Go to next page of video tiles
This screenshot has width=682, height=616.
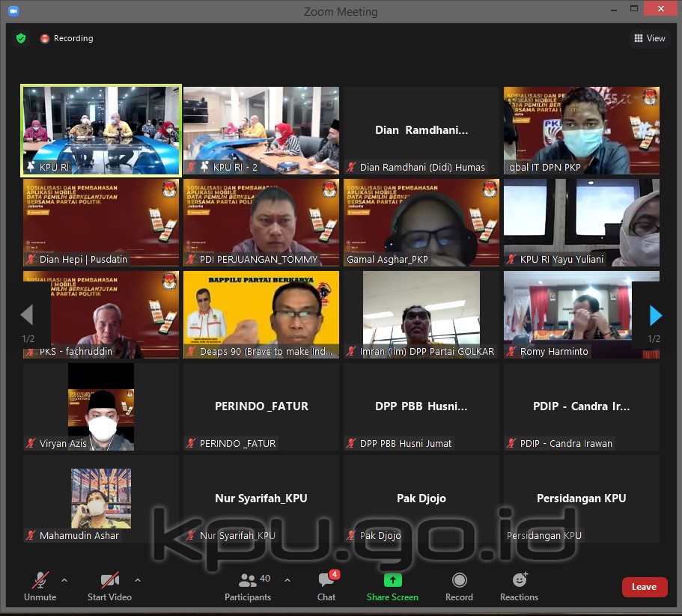pyautogui.click(x=655, y=316)
